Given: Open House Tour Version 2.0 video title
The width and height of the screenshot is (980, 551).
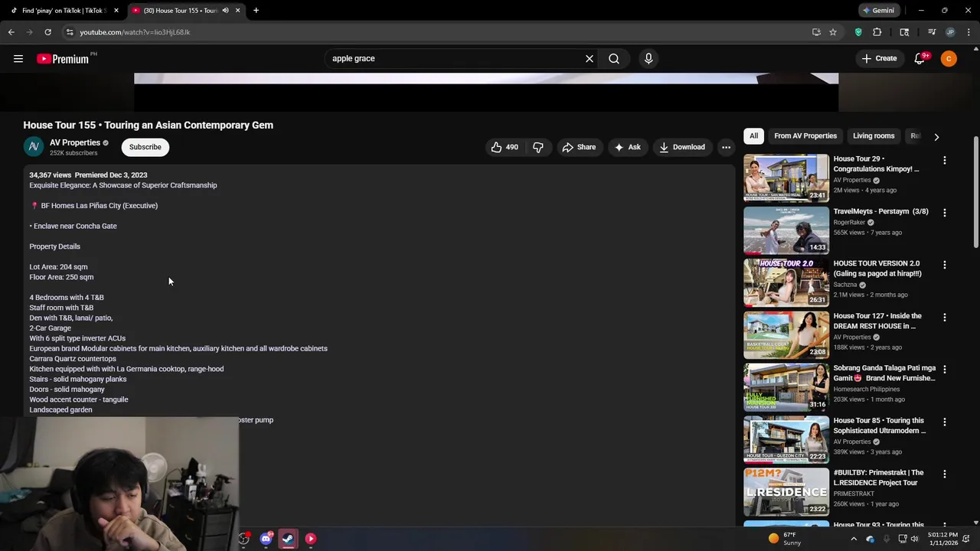Looking at the screenshot, I should coord(877,268).
